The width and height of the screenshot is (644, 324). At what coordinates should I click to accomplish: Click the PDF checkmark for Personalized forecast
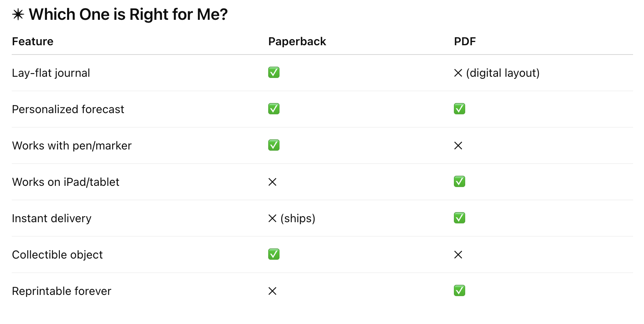(460, 109)
